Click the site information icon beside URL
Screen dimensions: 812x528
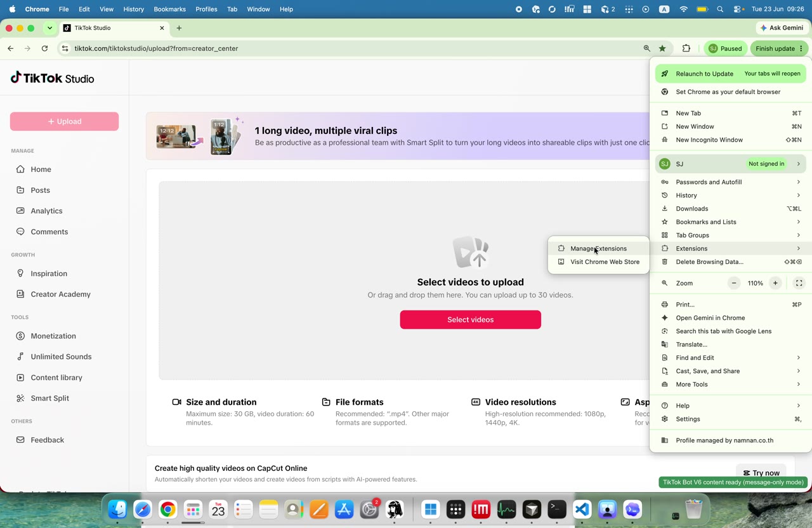[65, 48]
